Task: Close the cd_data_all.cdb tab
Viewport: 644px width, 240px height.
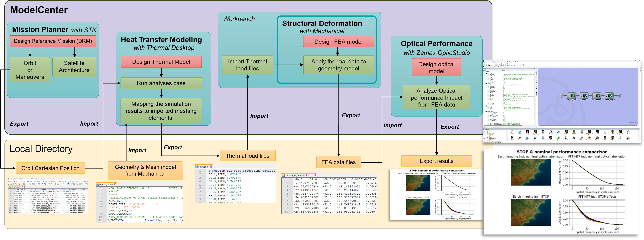Action: (x=115, y=184)
